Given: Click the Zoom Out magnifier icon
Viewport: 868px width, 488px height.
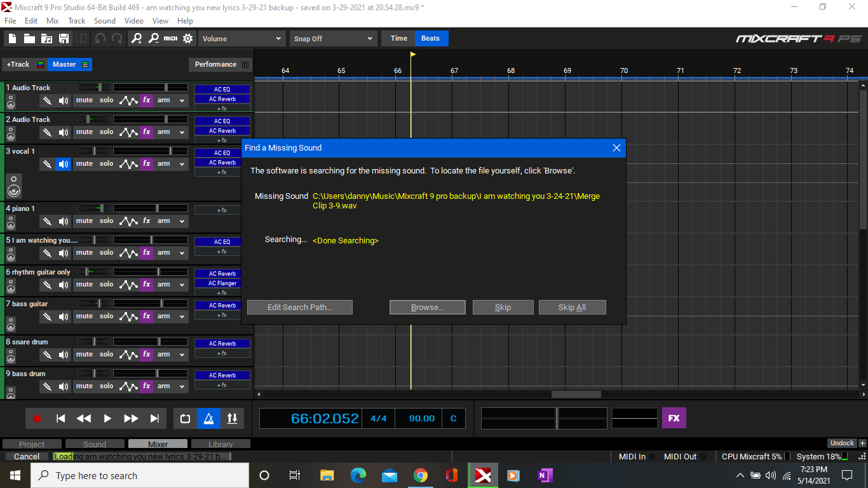Looking at the screenshot, I should [153, 39].
